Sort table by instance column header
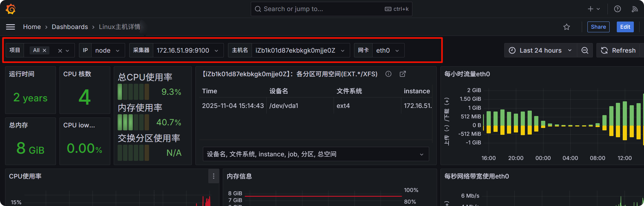 (x=417, y=91)
